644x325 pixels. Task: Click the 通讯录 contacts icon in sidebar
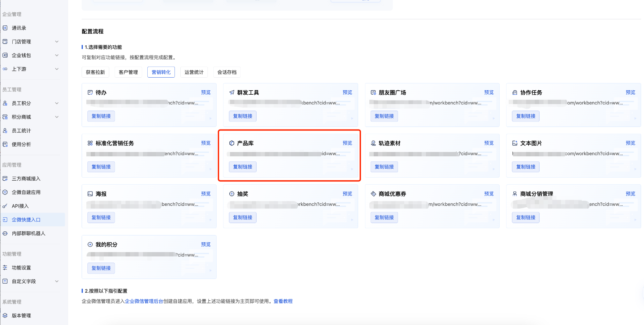5,28
